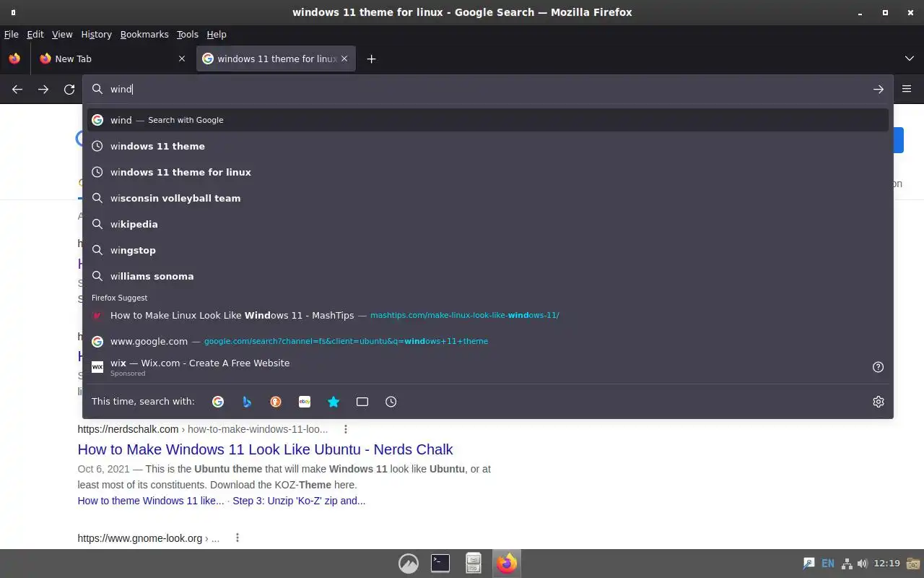
Task: Open the Tools menu
Action: [x=188, y=35]
